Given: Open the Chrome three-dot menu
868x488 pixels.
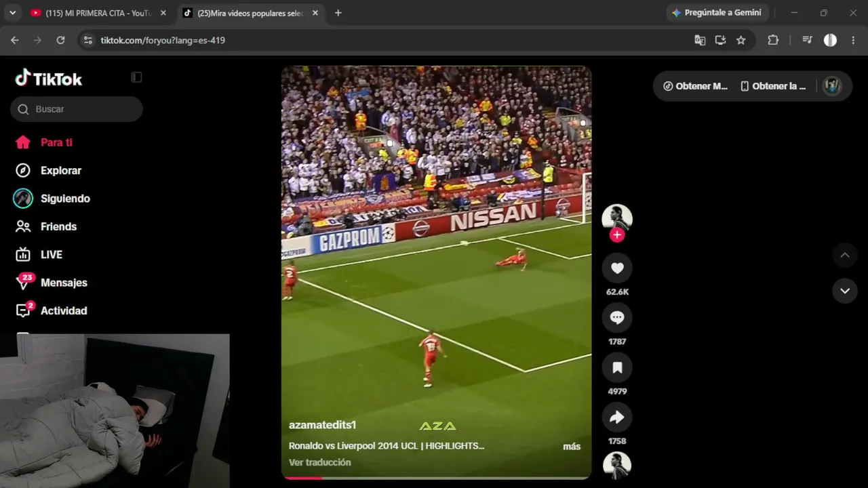Looking at the screenshot, I should coord(853,40).
